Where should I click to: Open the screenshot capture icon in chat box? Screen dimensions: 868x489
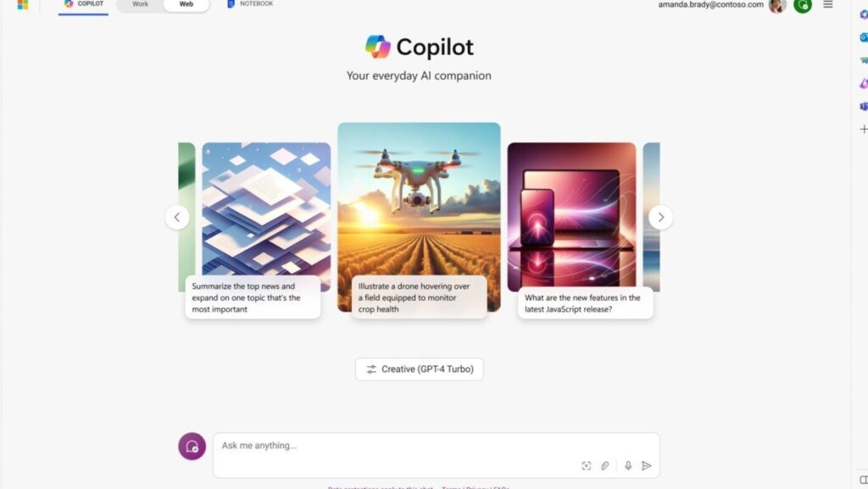tap(587, 466)
